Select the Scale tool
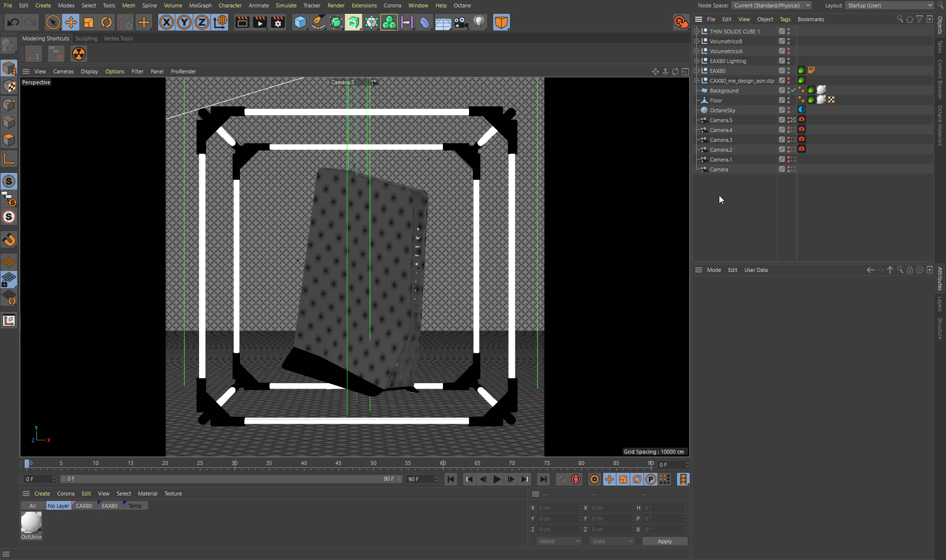The height and width of the screenshot is (560, 946). tap(89, 22)
